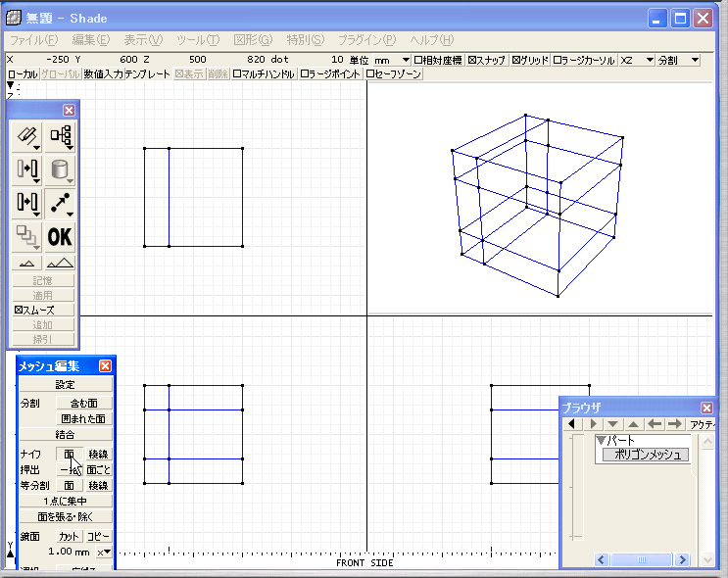
Task: Enable the ラージカーソル checkbox
Action: click(584, 60)
